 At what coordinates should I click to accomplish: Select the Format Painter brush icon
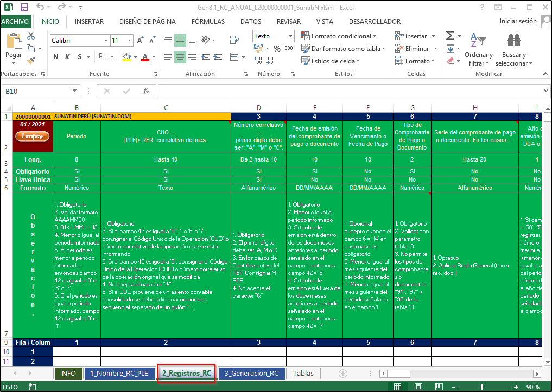pyautogui.click(x=31, y=61)
